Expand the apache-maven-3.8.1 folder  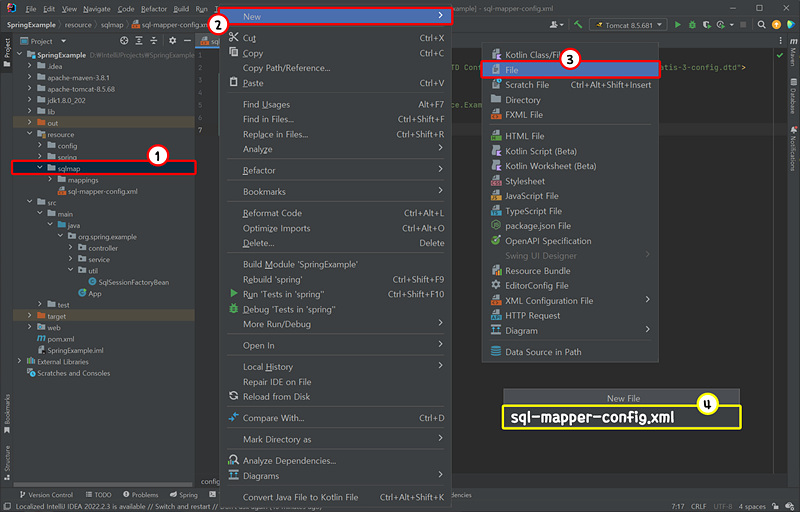click(x=30, y=78)
